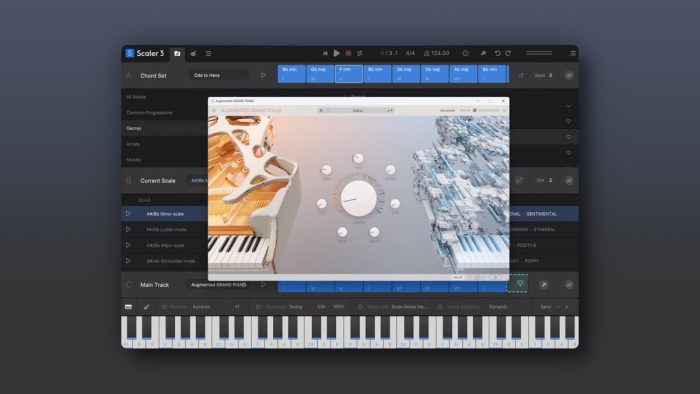Increase Semi with plus in bottom bar

point(567,307)
